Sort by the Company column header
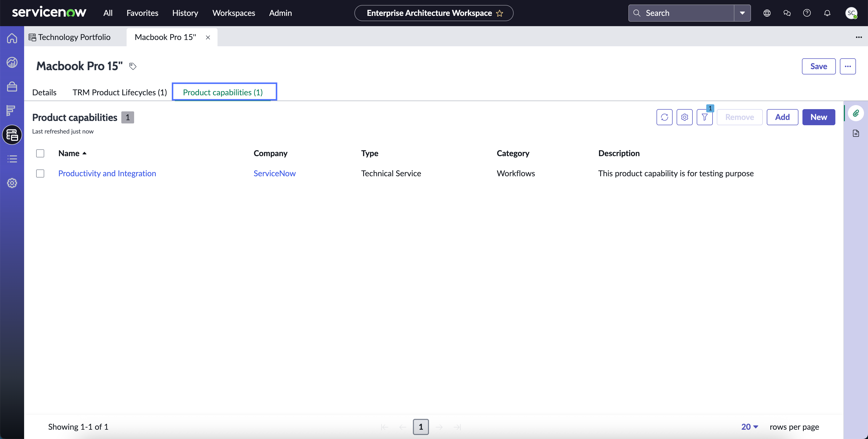This screenshot has height=439, width=868. point(270,154)
